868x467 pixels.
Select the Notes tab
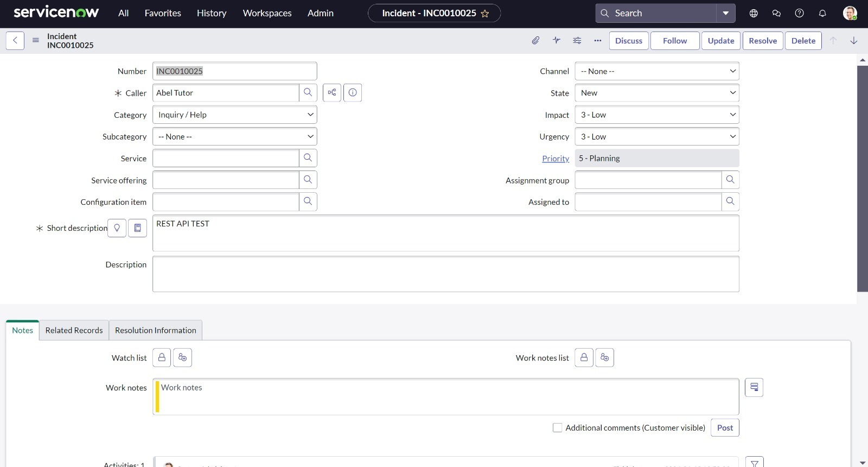pyautogui.click(x=23, y=330)
